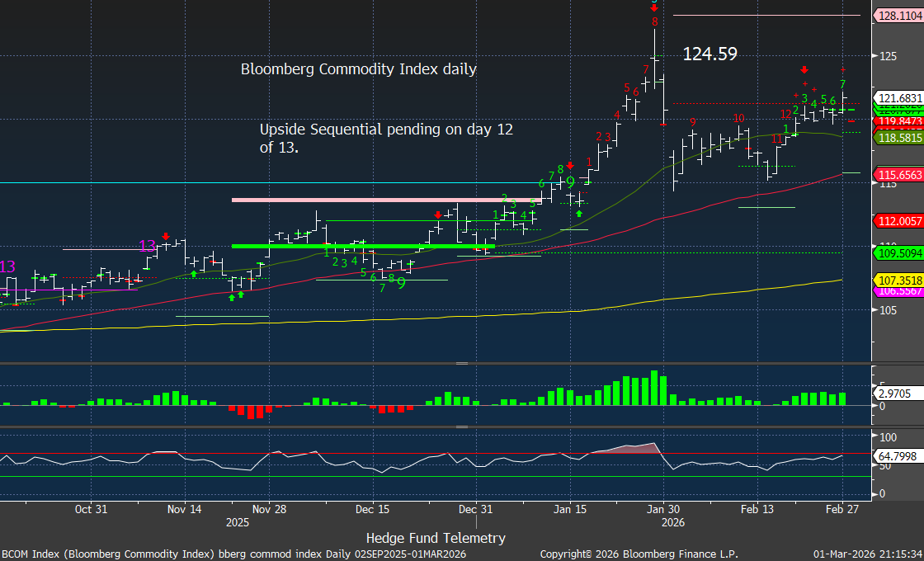Click the 'Bloomberg Commodity Index daily' title

358,69
